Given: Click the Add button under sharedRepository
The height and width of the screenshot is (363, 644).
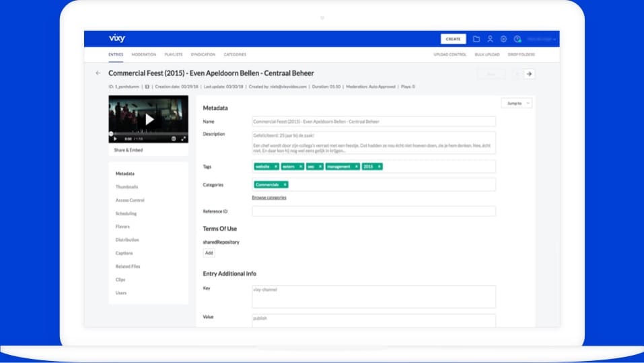Looking at the screenshot, I should 209,253.
